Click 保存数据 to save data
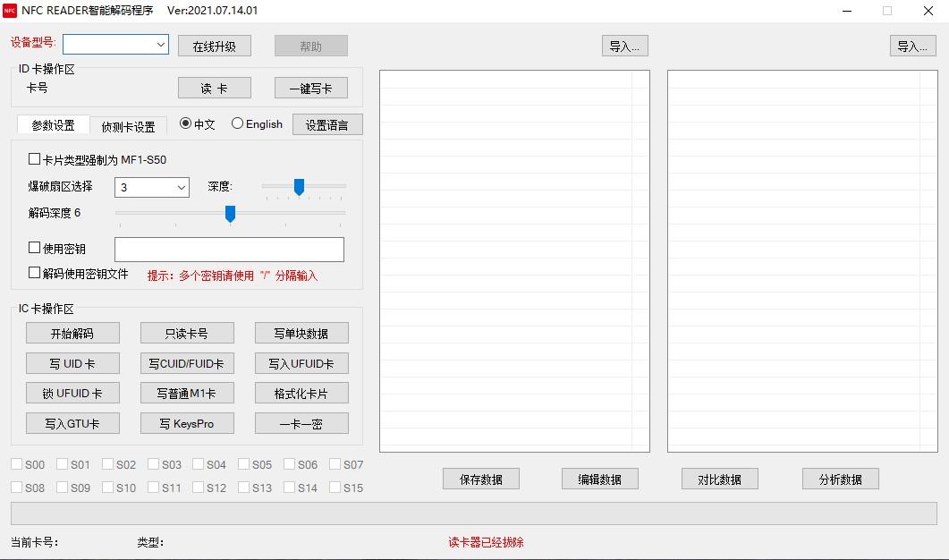Viewport: 949px width, 560px height. pyautogui.click(x=480, y=479)
